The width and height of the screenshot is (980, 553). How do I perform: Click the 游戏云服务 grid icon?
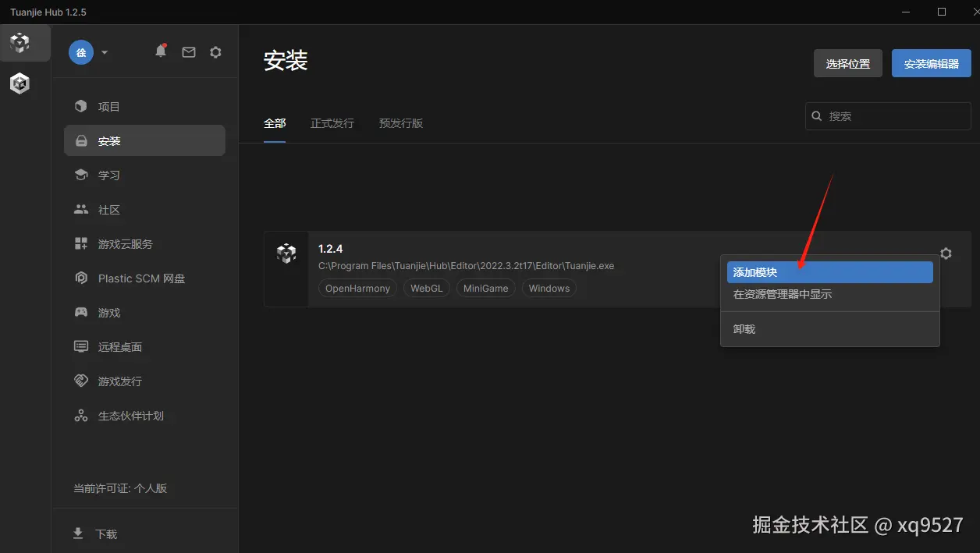click(x=81, y=243)
